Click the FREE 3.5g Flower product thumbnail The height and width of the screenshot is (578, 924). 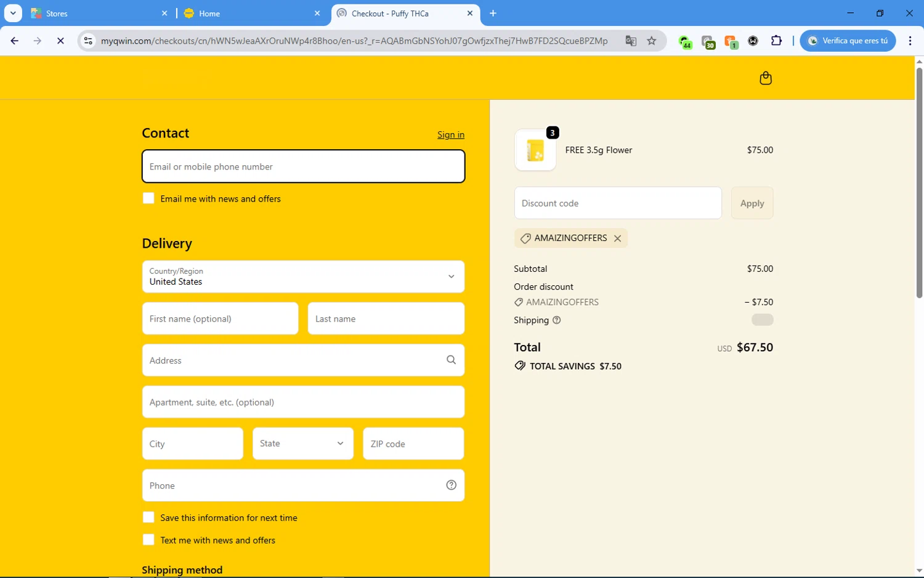tap(535, 150)
